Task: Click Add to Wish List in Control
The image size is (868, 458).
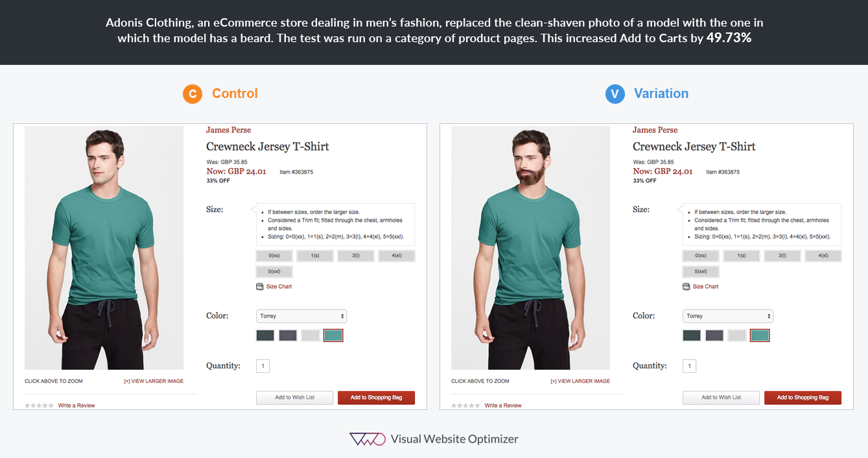Action: [294, 398]
